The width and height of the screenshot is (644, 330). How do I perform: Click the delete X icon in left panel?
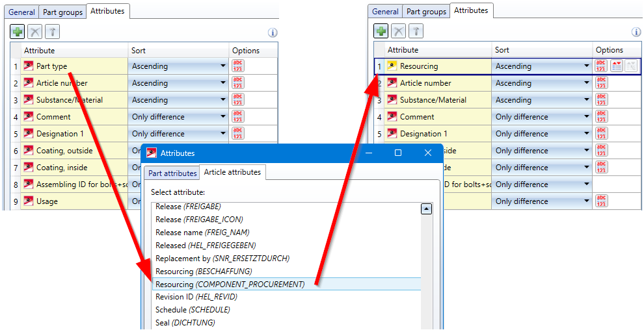[x=35, y=32]
